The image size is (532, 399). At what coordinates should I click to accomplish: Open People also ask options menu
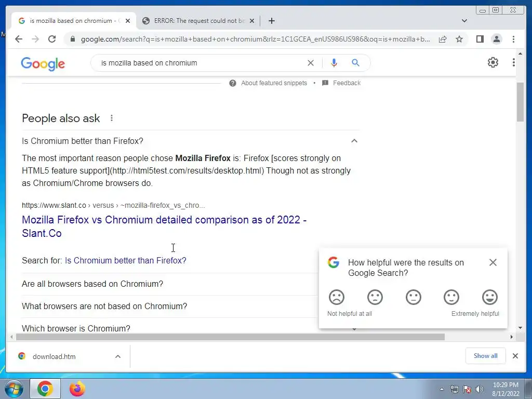tap(112, 118)
